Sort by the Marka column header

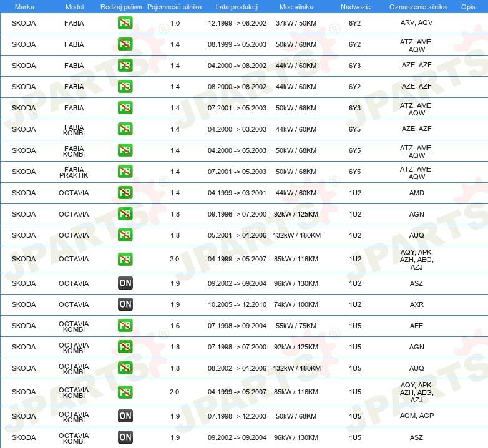24,7
